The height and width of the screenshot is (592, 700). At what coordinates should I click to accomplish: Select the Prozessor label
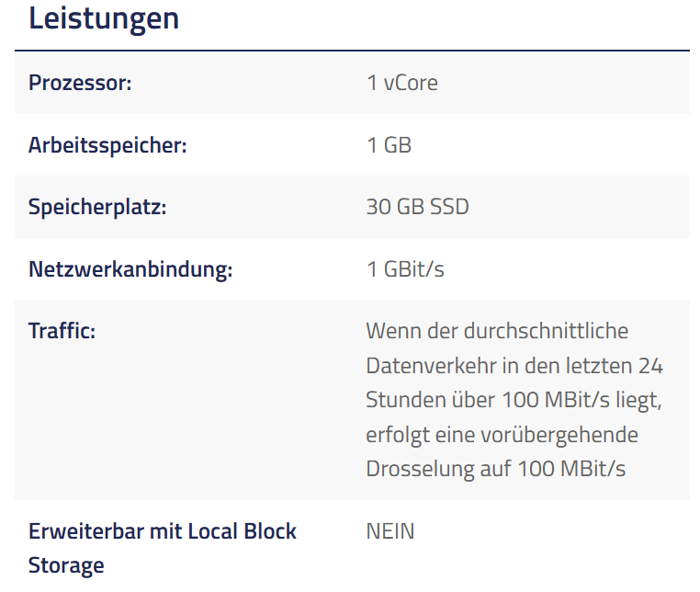[80, 83]
